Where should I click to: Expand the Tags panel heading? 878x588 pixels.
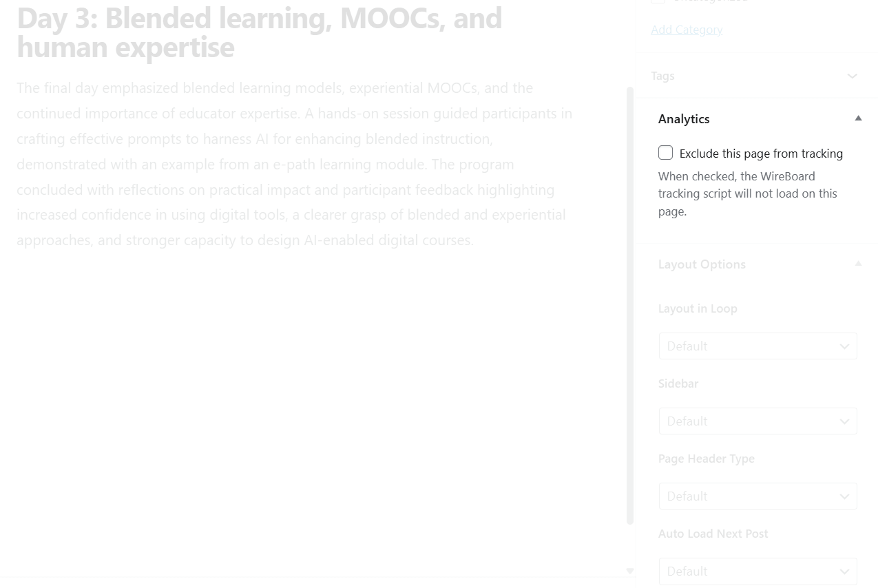[x=662, y=76]
